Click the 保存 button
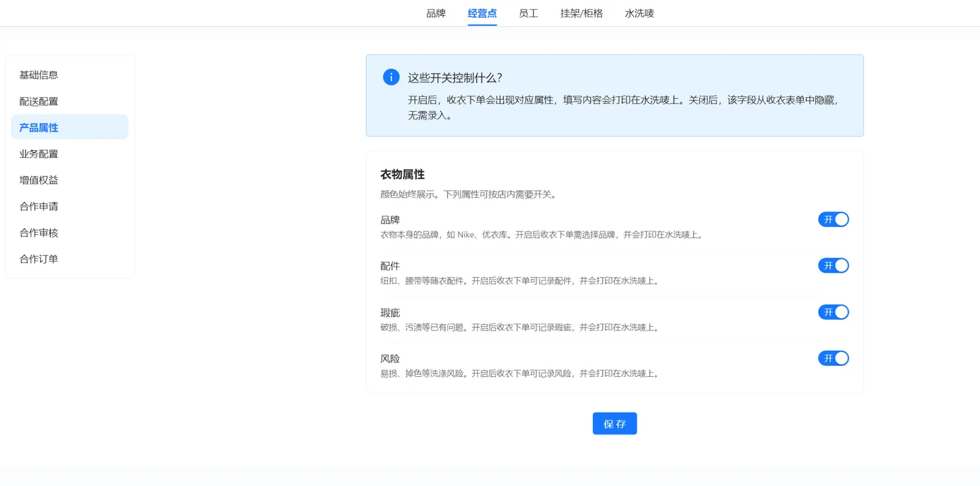This screenshot has width=980, height=486. click(x=614, y=423)
